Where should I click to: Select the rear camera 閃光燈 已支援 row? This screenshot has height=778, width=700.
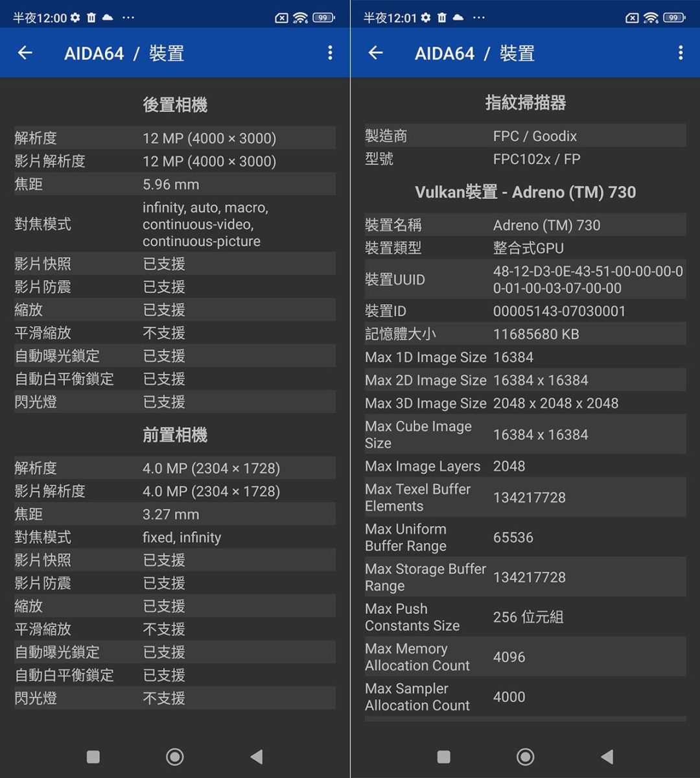tap(175, 402)
